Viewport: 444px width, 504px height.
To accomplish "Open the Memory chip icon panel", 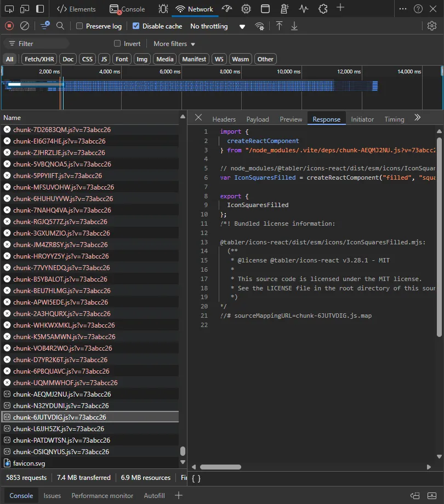I will 246,9.
